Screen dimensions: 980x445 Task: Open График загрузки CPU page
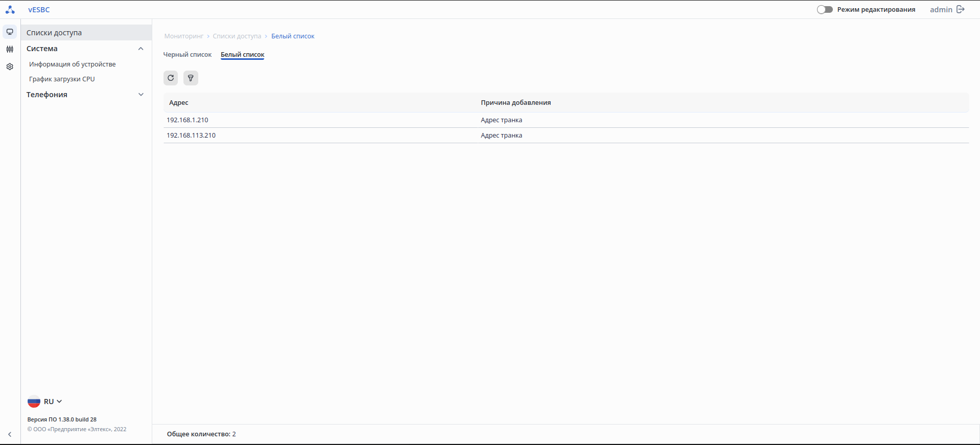point(62,79)
